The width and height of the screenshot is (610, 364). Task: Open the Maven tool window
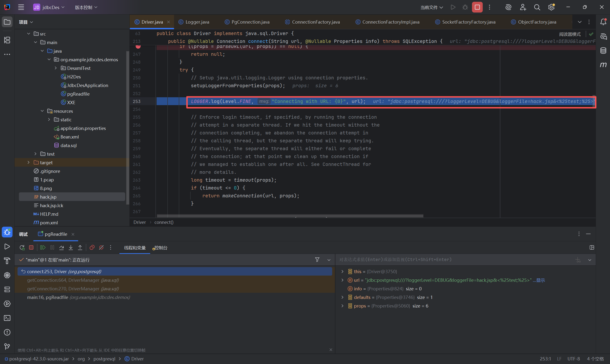coord(603,65)
